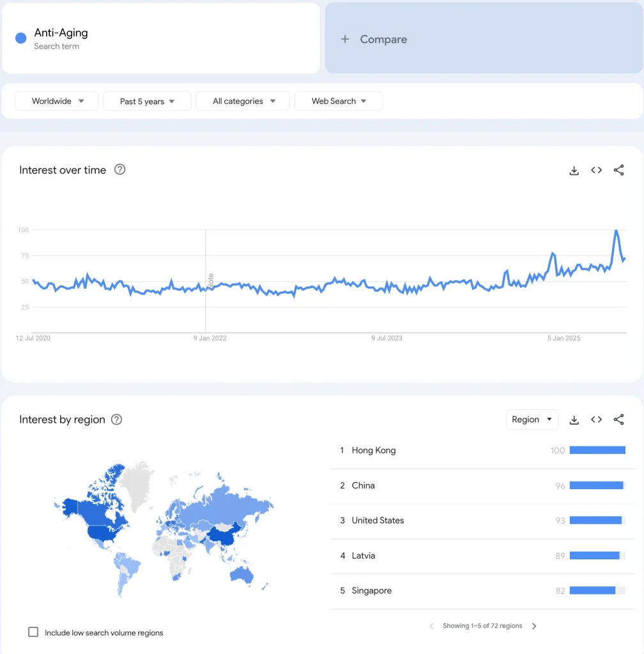
Task: Share the Interest by region map
Action: pos(618,420)
